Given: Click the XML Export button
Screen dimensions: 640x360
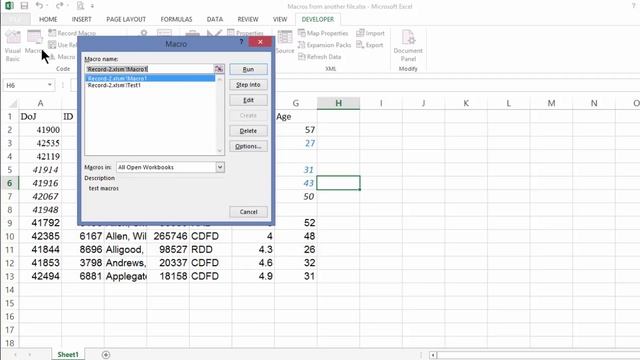Looking at the screenshot, I should click(370, 45).
